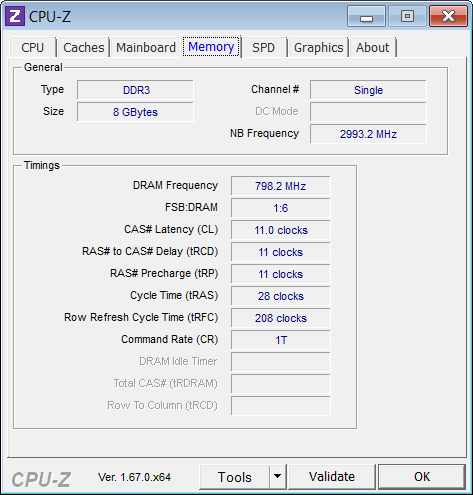Close the CPU-Z window
473x495 pixels.
click(x=448, y=16)
